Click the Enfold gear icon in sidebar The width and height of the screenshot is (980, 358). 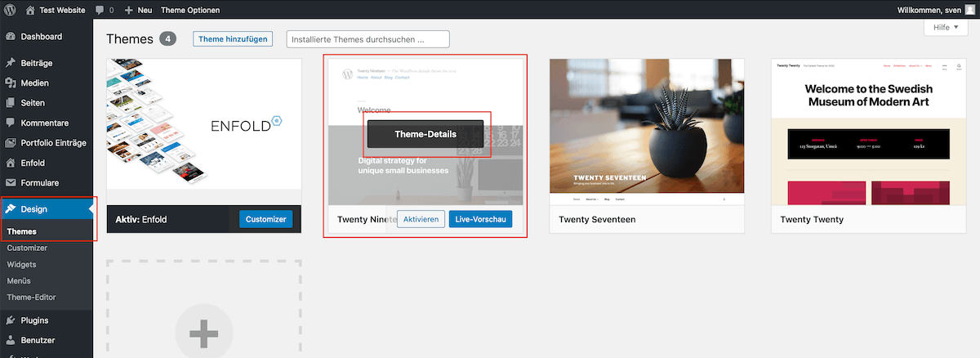pos(11,163)
